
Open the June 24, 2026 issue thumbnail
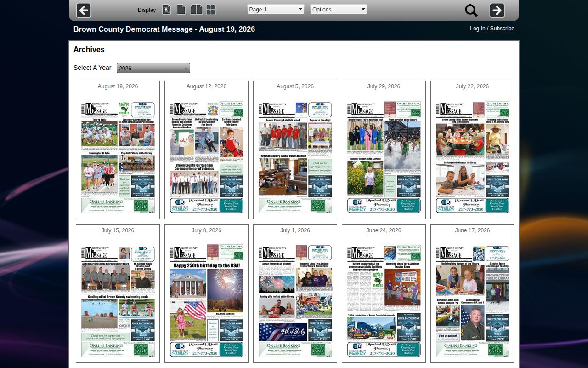pos(384,301)
